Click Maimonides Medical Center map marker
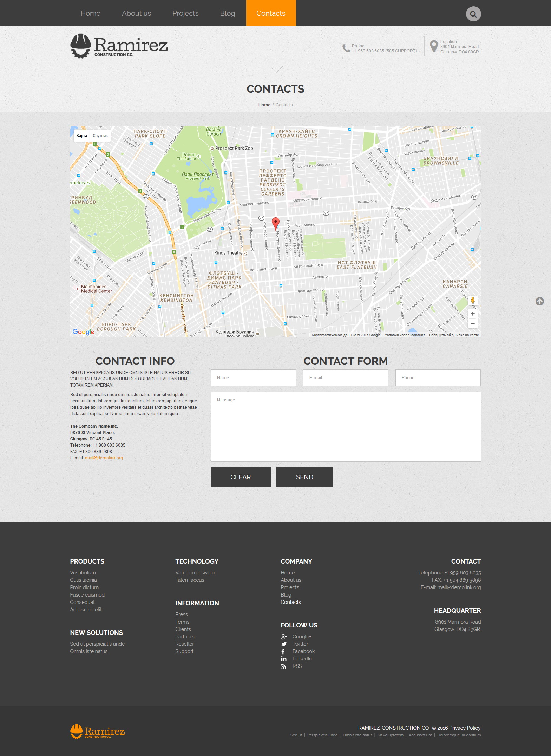The height and width of the screenshot is (756, 551). click(78, 289)
